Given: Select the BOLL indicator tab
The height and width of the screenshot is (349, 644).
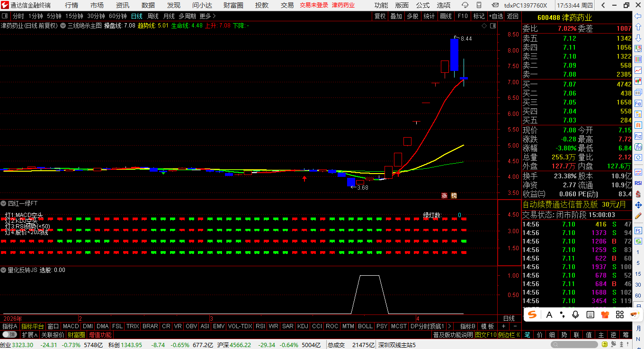Looking at the screenshot, I should (x=365, y=326).
